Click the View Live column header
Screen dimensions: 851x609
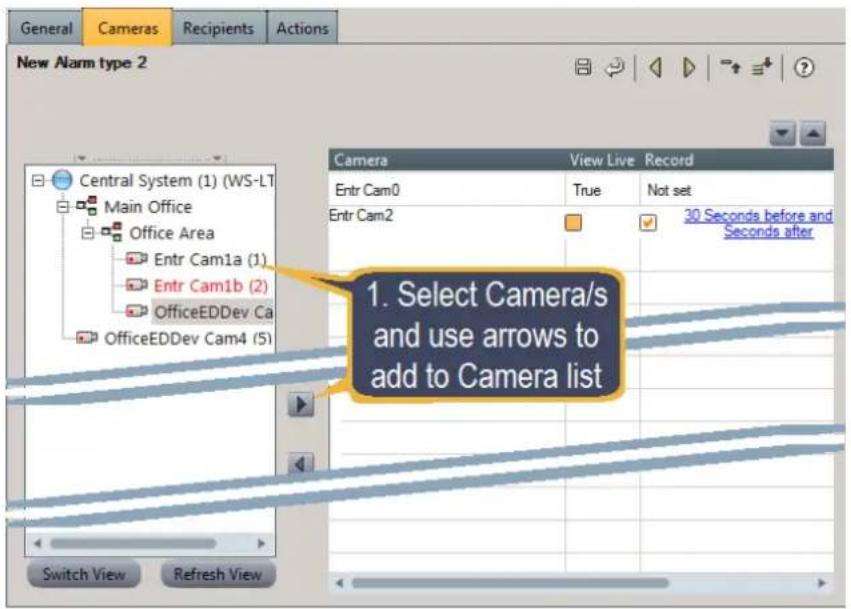tap(601, 160)
